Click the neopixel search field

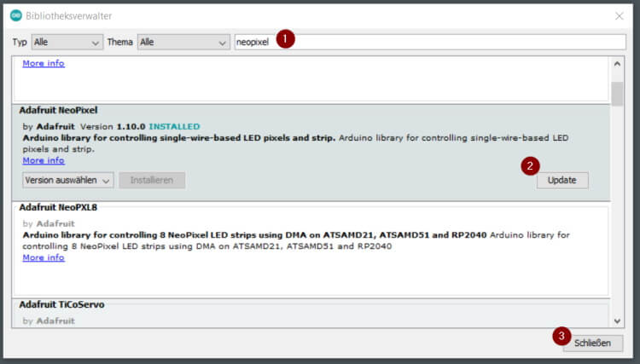pyautogui.click(x=430, y=42)
